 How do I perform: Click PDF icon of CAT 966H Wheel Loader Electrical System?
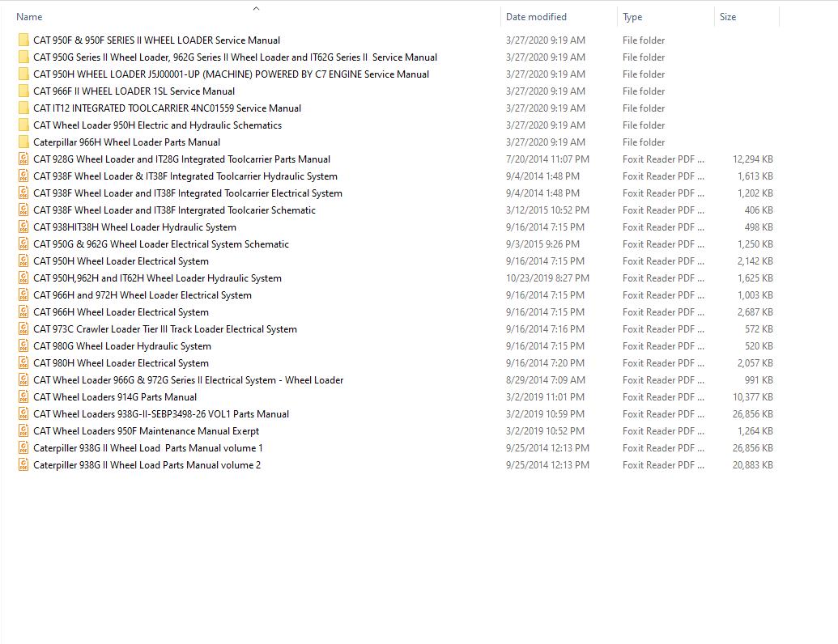click(x=23, y=312)
